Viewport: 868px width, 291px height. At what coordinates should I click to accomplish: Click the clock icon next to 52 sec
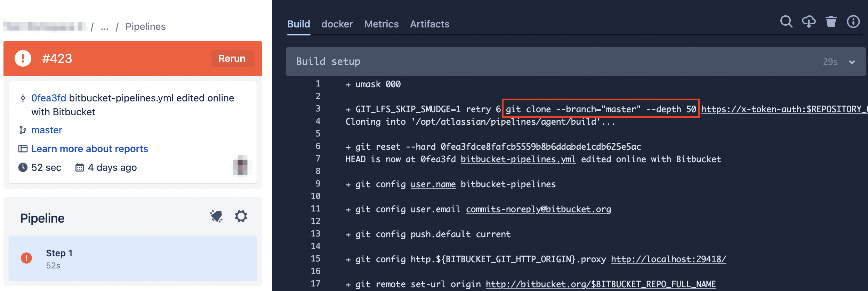coord(23,167)
